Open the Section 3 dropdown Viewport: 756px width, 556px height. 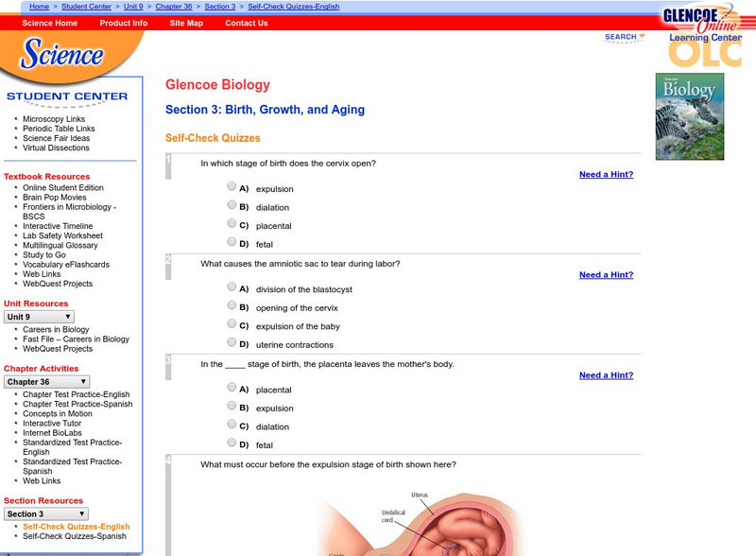[x=46, y=514]
